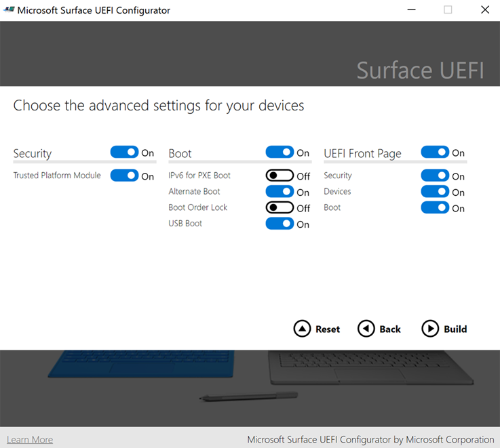Screen dimensions: 500x448
Task: Enable the Boot Order Lock switch
Action: [280, 207]
